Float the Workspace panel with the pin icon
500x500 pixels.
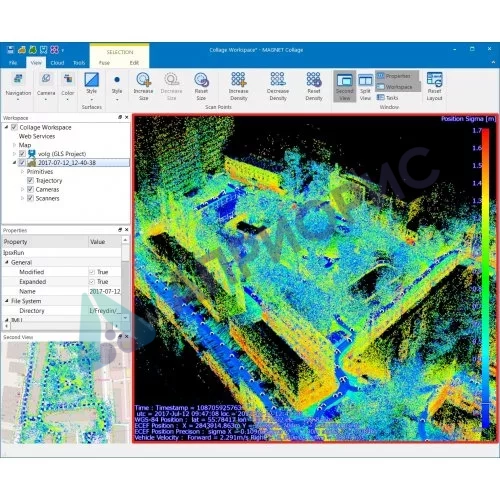120,117
